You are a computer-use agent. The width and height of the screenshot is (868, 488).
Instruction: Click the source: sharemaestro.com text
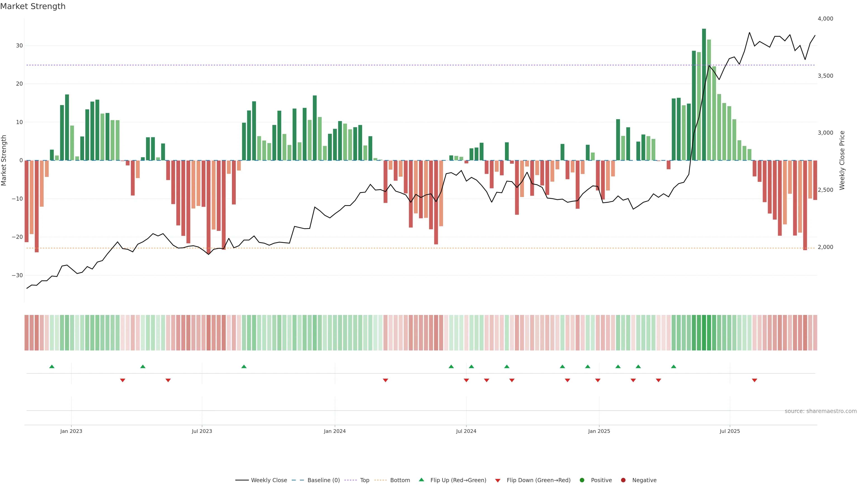click(821, 411)
